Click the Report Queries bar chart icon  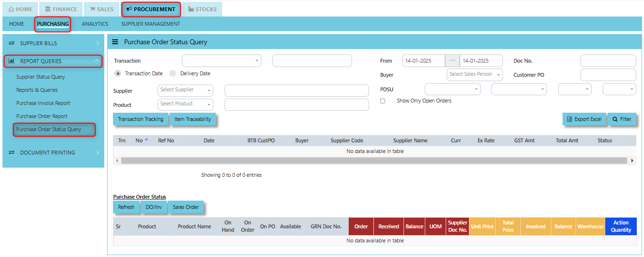coord(12,61)
